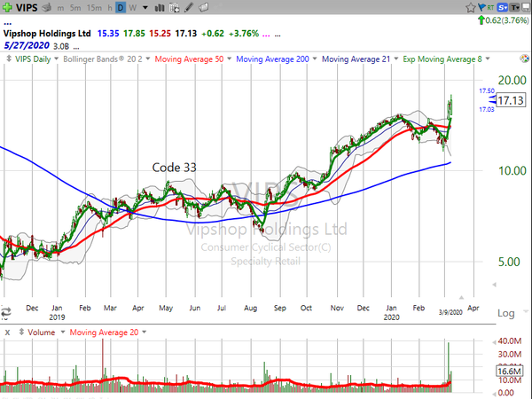Click the open price 15.35

click(108, 34)
